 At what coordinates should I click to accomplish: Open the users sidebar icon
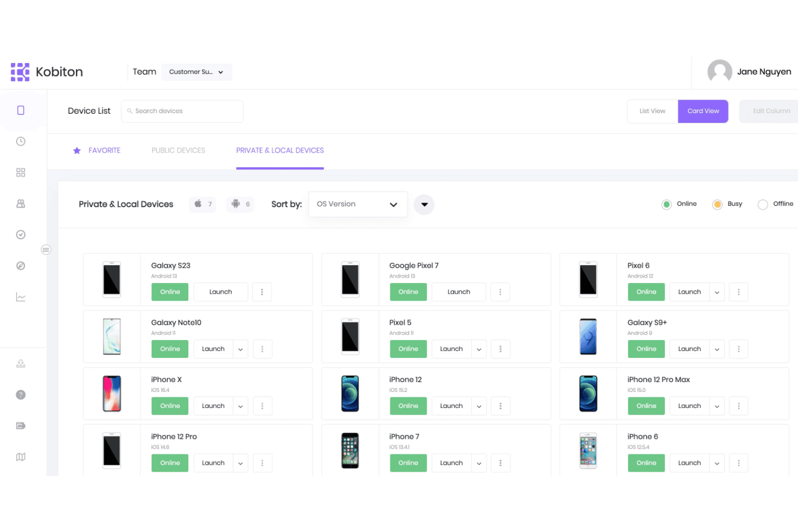coord(20,204)
